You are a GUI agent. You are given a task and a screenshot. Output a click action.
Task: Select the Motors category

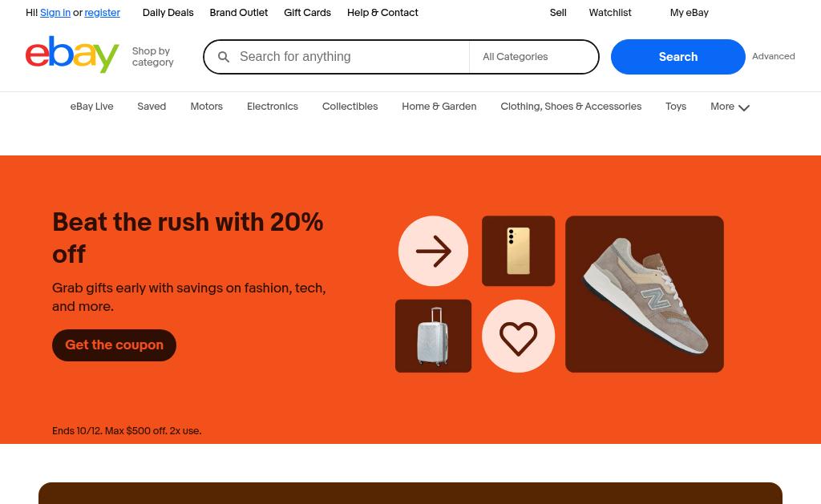point(206,107)
